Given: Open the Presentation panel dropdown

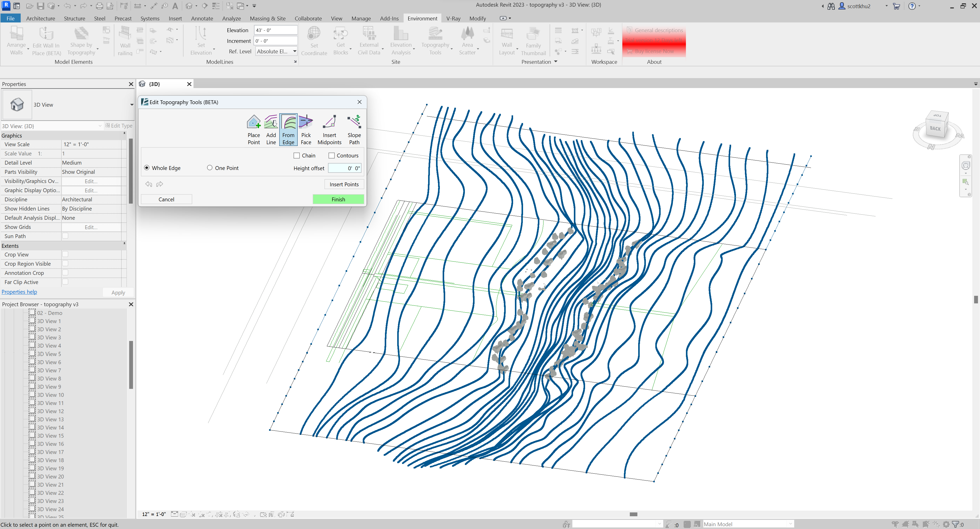Looking at the screenshot, I should click(555, 61).
